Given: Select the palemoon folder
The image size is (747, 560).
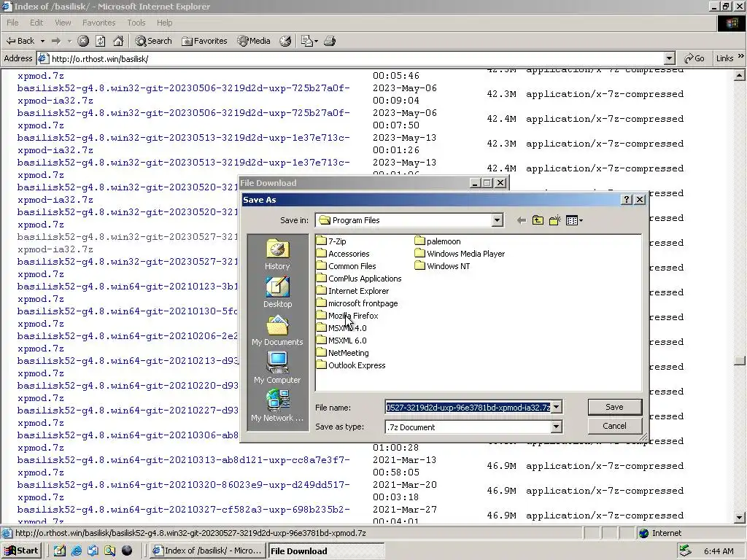Looking at the screenshot, I should pos(438,241).
